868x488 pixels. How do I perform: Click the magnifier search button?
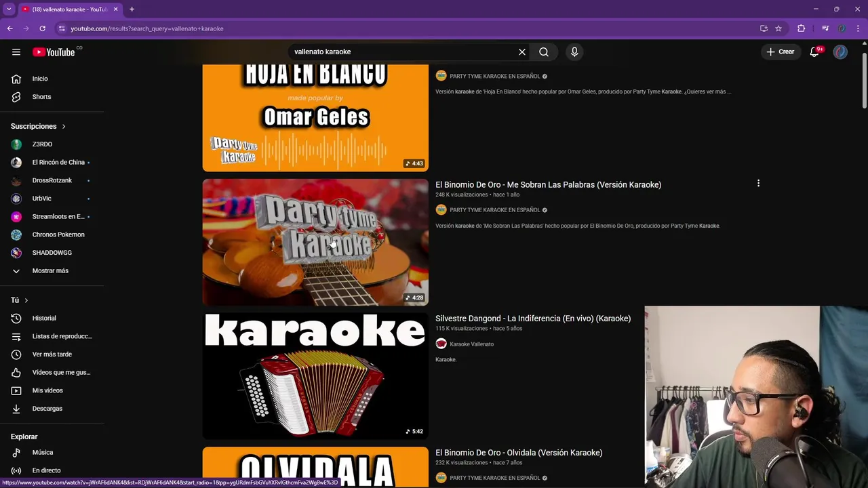544,52
